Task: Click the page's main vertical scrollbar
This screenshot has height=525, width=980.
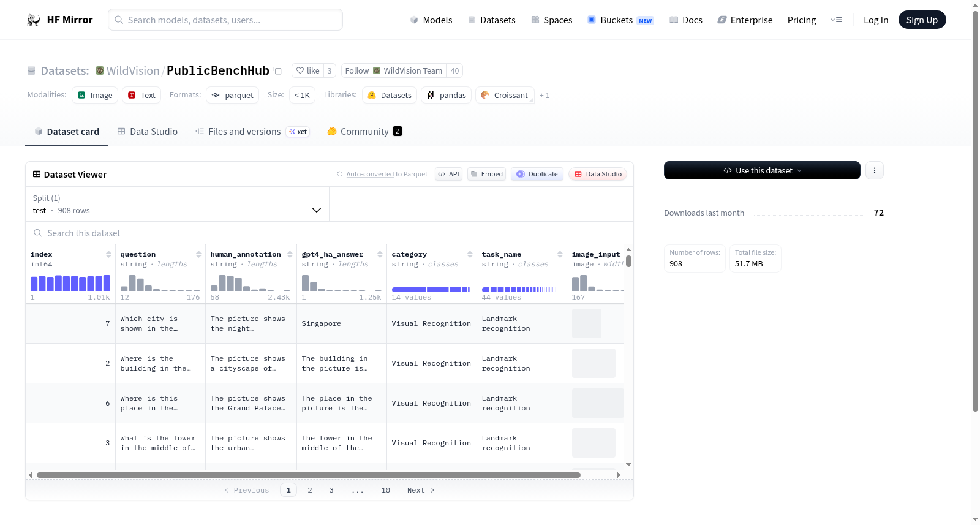Action: click(x=975, y=211)
